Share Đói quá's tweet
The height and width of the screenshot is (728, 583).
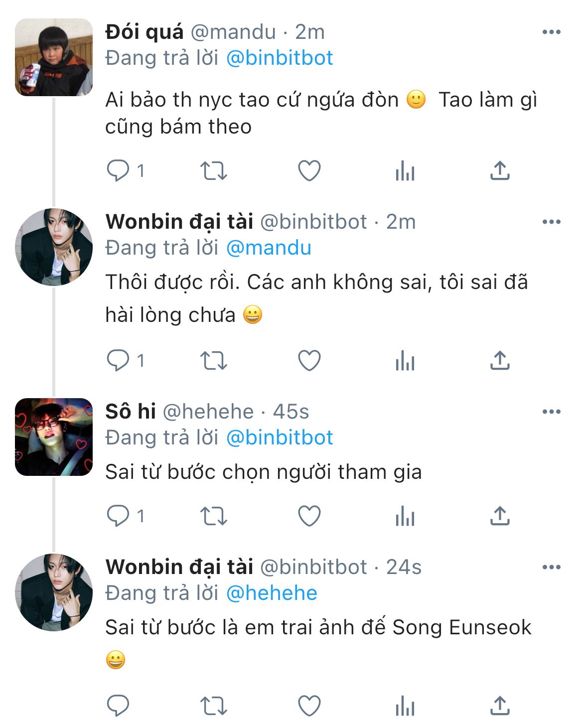[500, 170]
